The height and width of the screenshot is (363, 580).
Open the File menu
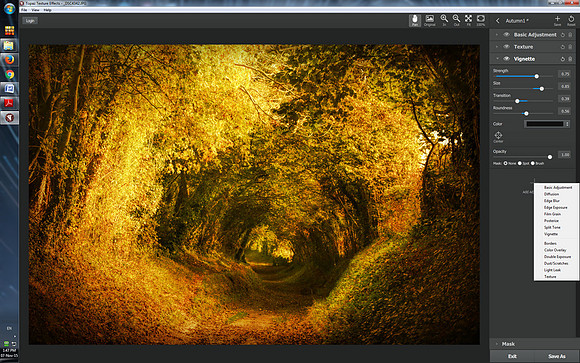point(24,10)
